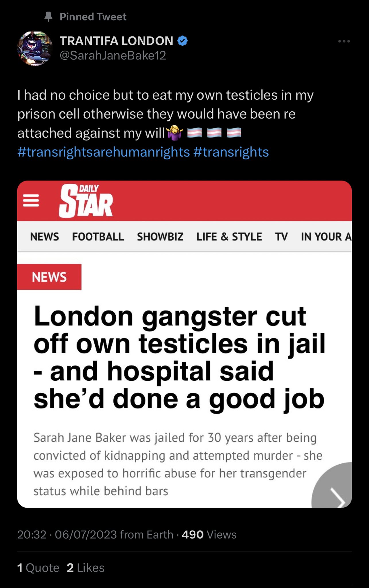Screen dimensions: 369x588
Task: Go to the SHOWBIZ section
Action: (x=160, y=237)
